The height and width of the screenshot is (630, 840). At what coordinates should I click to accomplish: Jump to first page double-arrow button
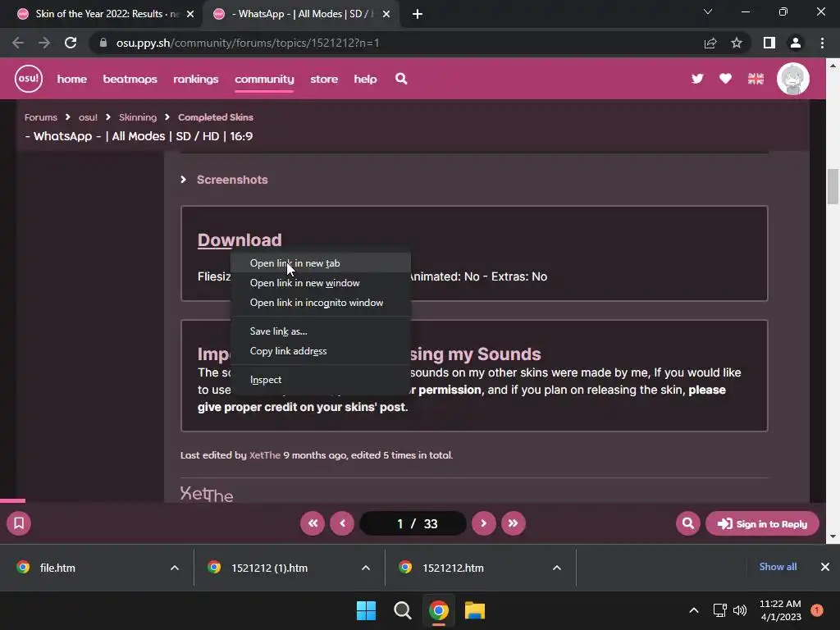click(313, 523)
